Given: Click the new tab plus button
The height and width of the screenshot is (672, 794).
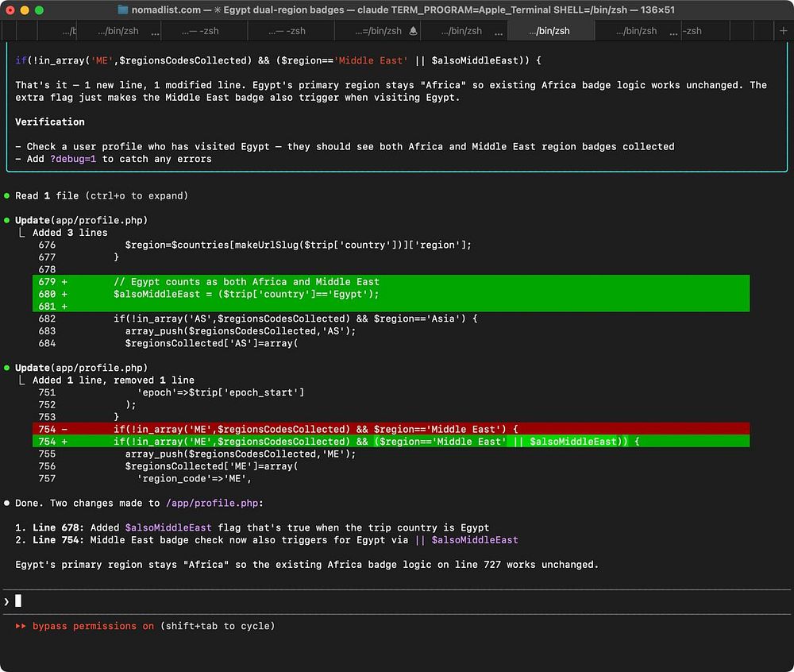Looking at the screenshot, I should click(784, 30).
